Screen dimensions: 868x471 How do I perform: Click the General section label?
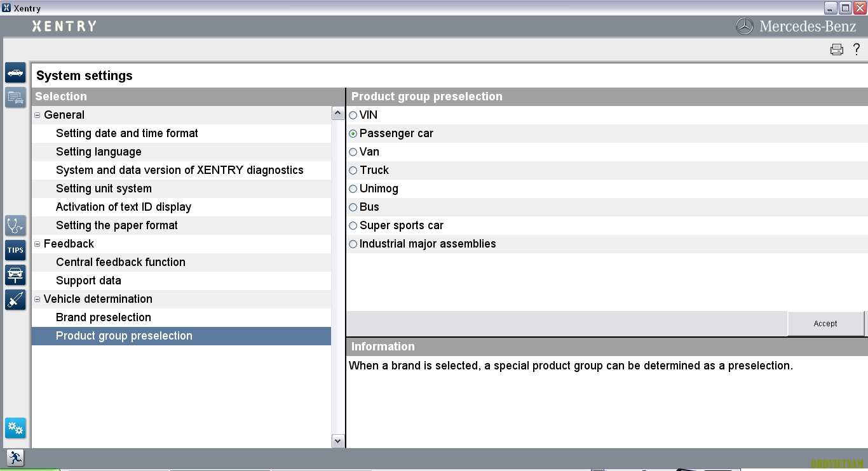coord(64,115)
